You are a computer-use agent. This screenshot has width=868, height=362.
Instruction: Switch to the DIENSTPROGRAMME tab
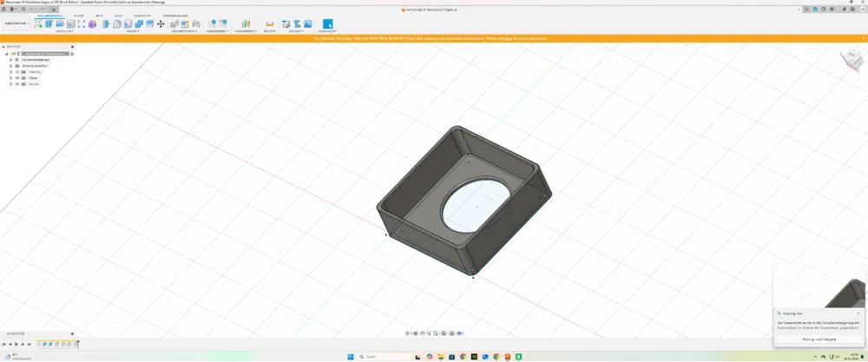(175, 16)
